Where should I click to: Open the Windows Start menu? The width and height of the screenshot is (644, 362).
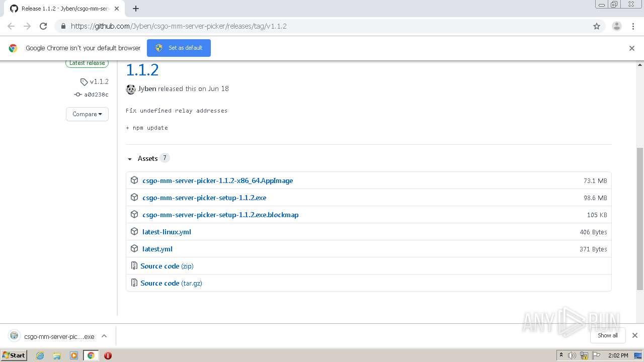tap(14, 355)
